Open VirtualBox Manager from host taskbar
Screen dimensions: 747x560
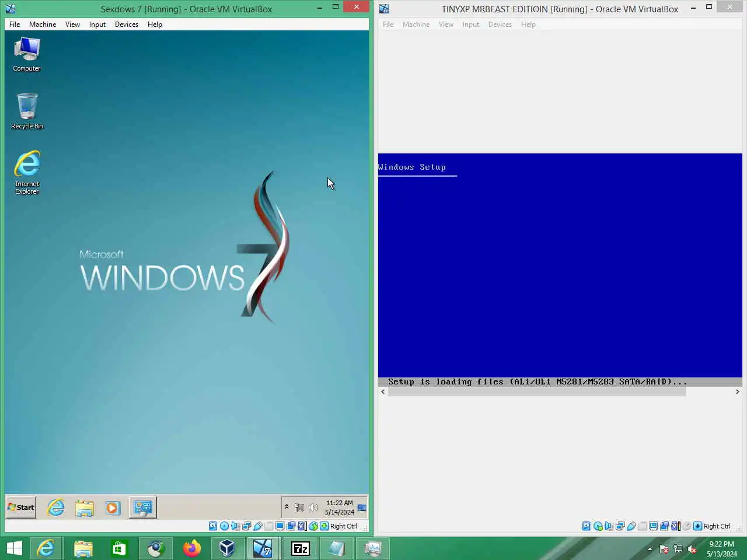click(227, 548)
